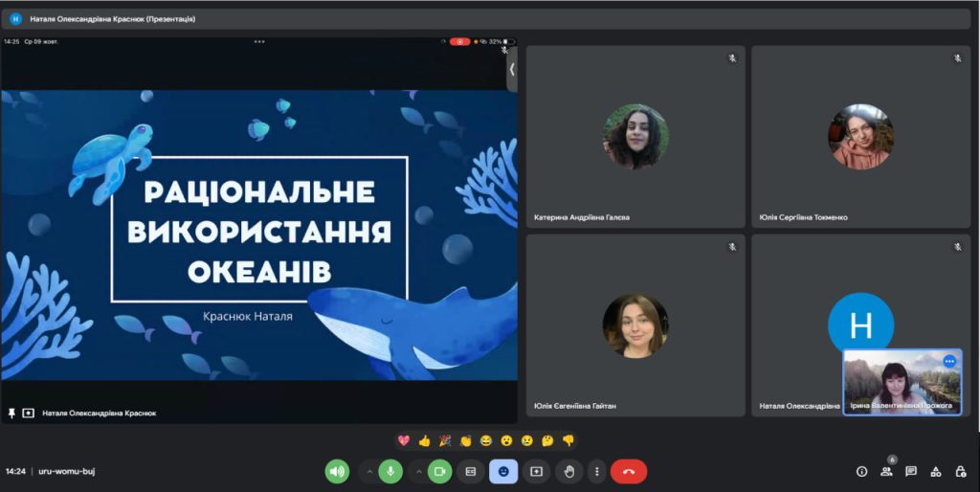The width and height of the screenshot is (980, 492).
Task: Unpin the presentation using the pin icon
Action: click(x=12, y=413)
